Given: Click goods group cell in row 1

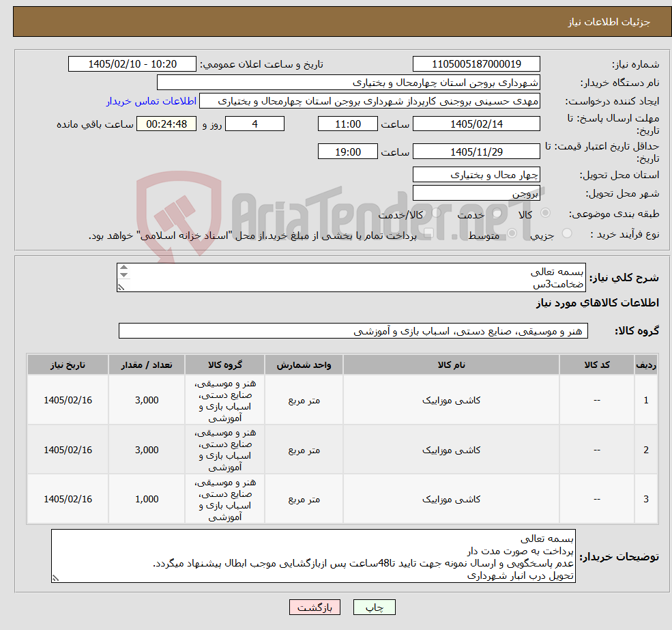Looking at the screenshot, I should click(224, 400).
